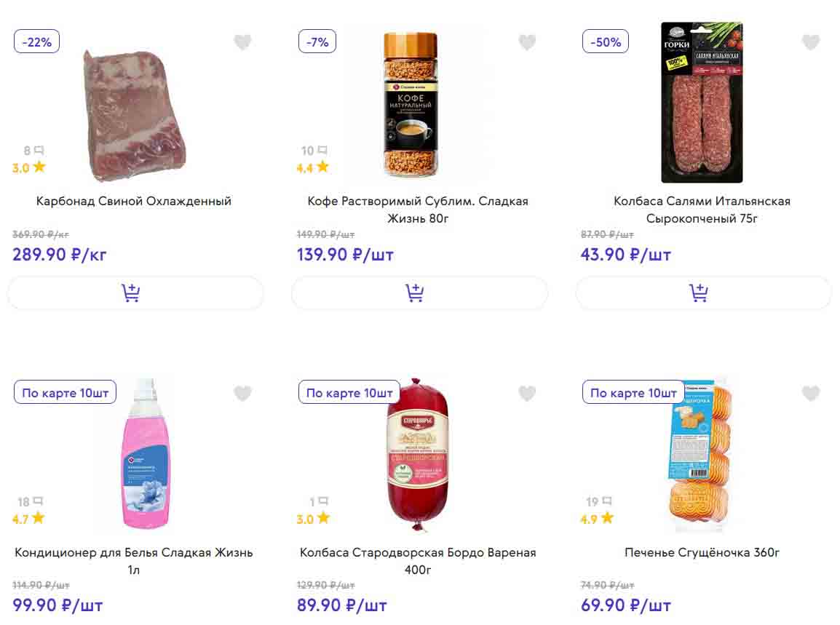Click heart icon on Печенье Сгущёночка

[811, 394]
